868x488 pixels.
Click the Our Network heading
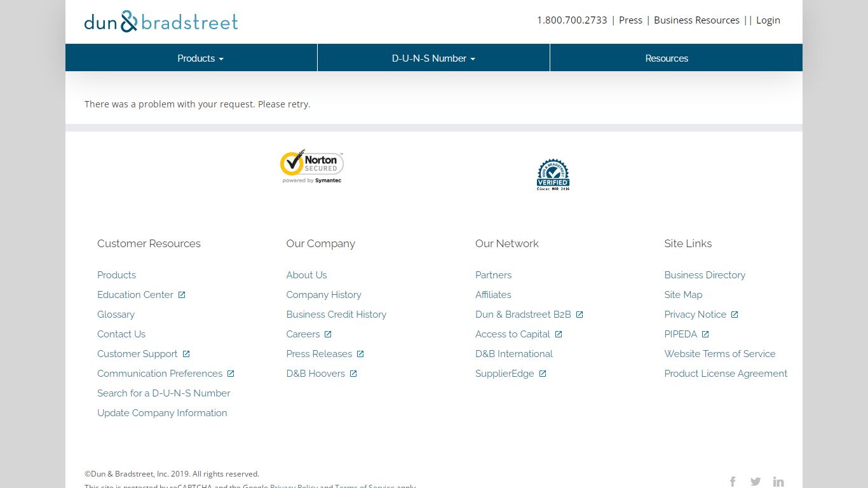pos(507,243)
